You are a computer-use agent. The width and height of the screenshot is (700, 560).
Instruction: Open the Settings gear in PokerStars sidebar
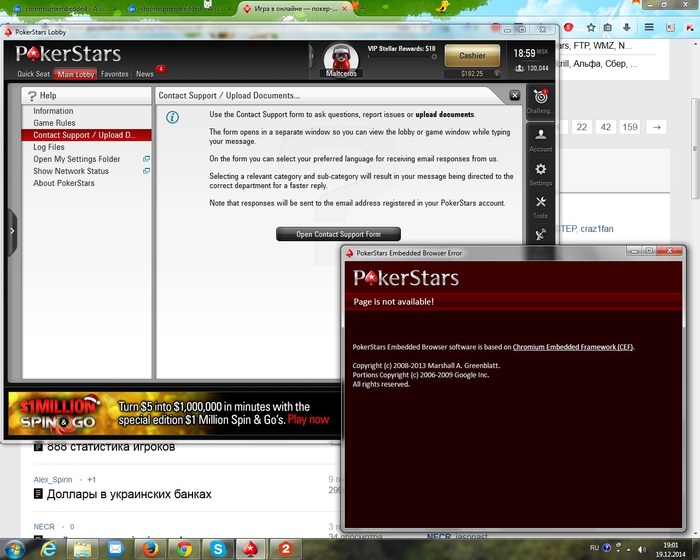541,169
